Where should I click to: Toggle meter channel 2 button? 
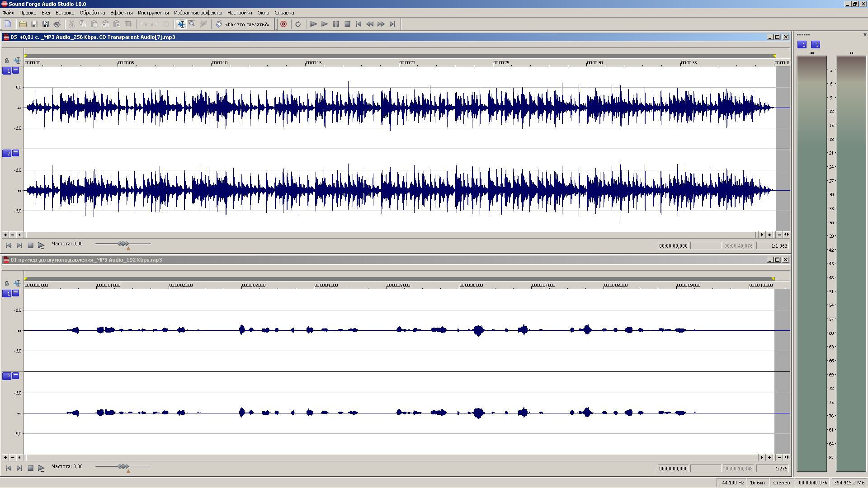(816, 45)
